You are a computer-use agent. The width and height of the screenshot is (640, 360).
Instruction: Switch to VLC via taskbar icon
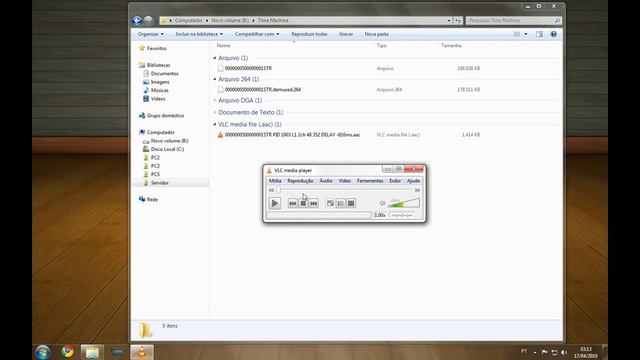(142, 352)
